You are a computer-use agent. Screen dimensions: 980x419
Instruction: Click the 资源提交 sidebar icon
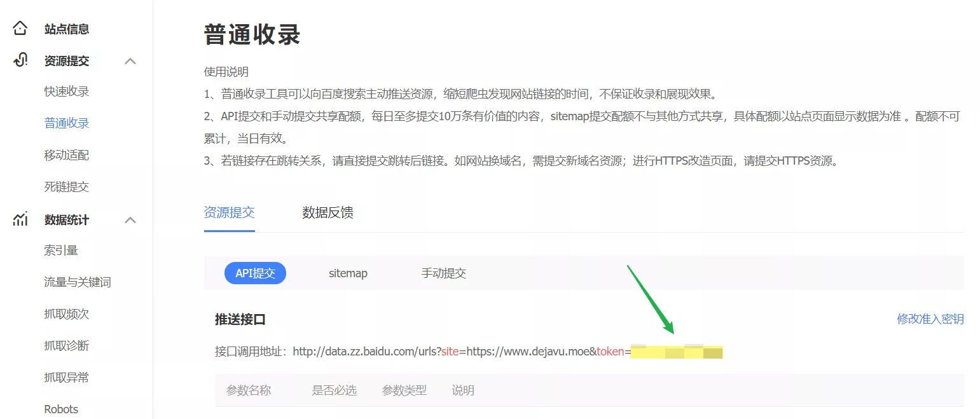20,60
